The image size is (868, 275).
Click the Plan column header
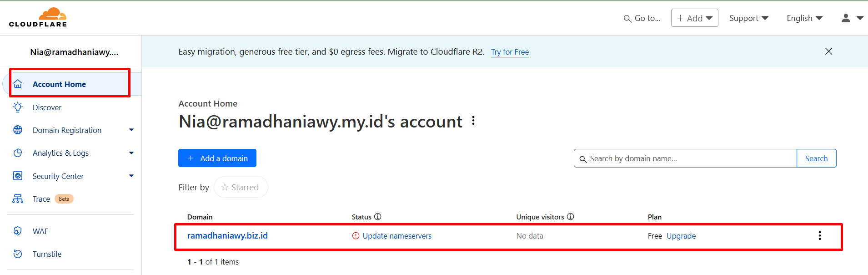[x=654, y=217]
